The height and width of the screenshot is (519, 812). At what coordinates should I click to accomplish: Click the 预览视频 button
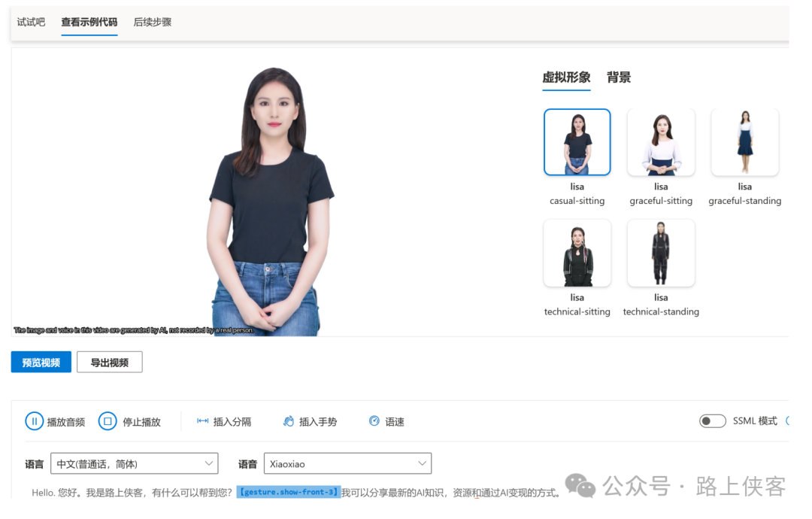(41, 362)
